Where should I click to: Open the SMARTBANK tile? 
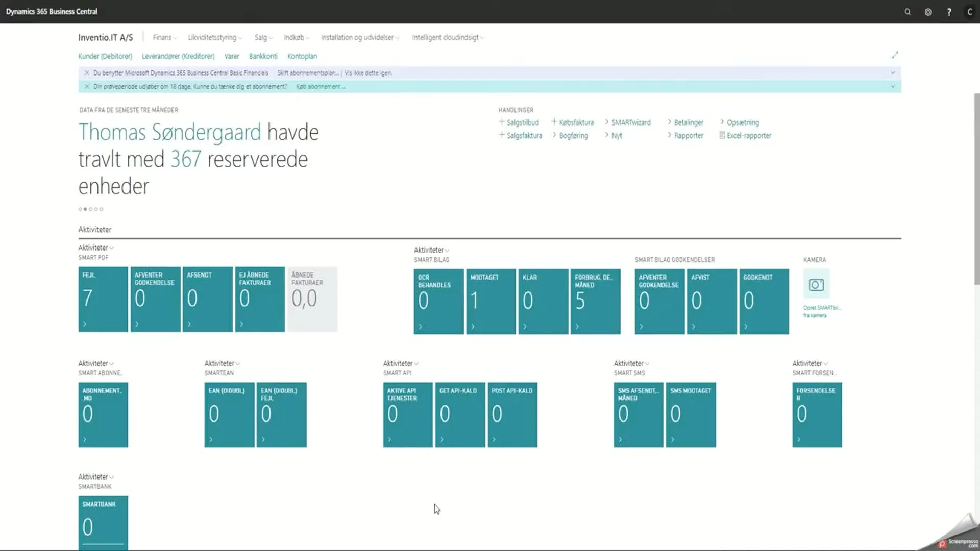(x=103, y=523)
